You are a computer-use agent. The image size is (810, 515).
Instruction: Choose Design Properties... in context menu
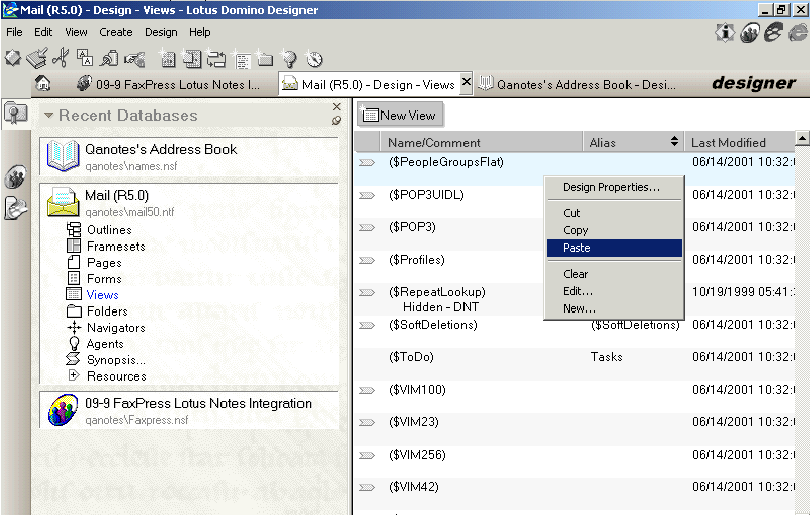(x=614, y=187)
